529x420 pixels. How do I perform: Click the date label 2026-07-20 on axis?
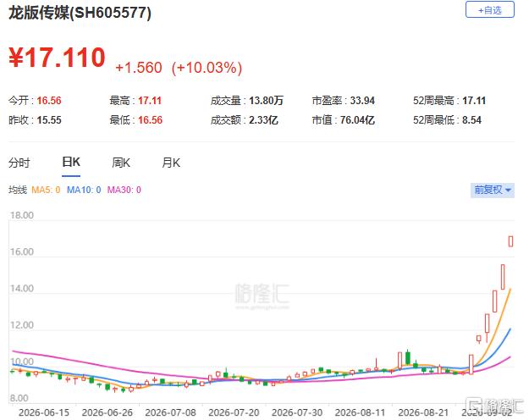(x=234, y=412)
